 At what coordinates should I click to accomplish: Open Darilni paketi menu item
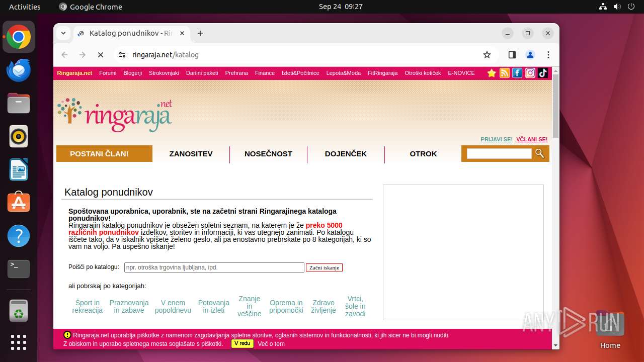[202, 73]
